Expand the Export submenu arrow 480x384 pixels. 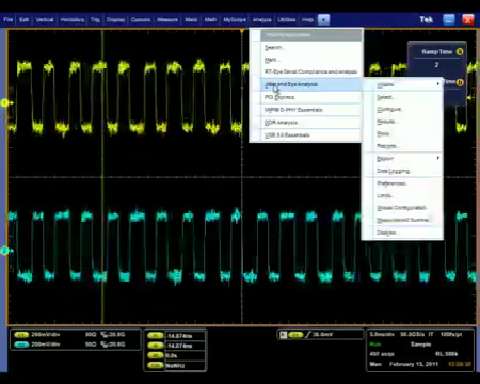[x=438, y=158]
